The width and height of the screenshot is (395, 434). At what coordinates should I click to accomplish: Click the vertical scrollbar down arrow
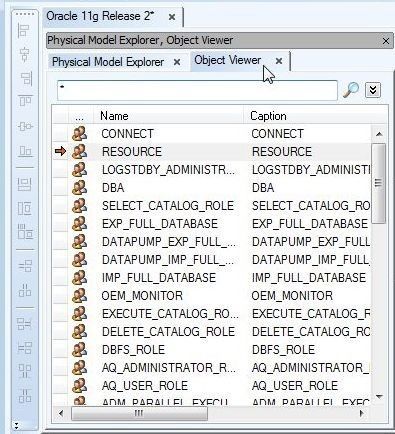click(379, 396)
